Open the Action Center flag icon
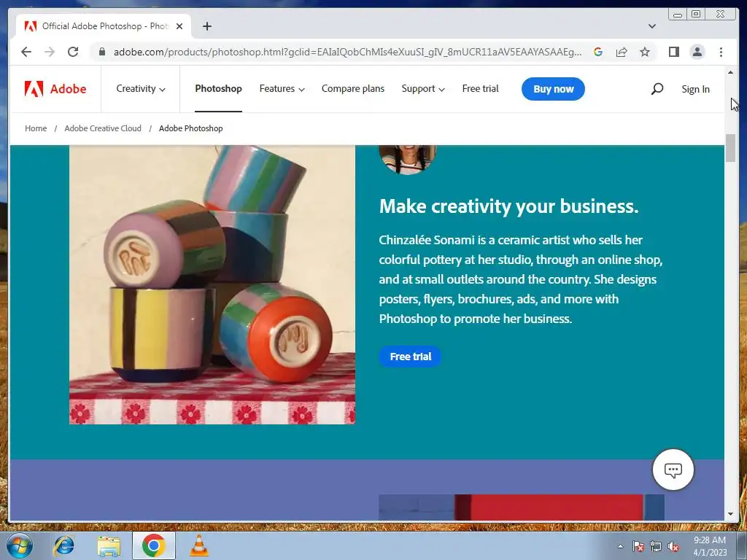This screenshot has width=747, height=560. click(638, 546)
